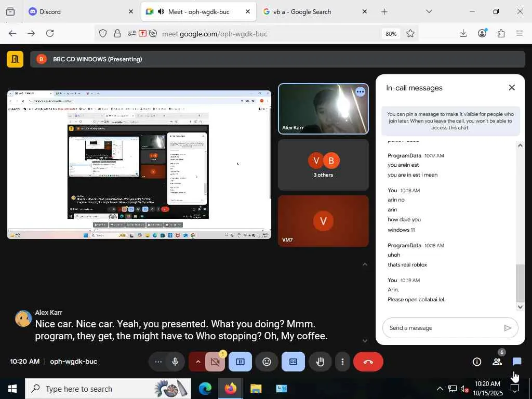
Task: Click the message 'Please open collabai.lol.'
Action: pyautogui.click(x=416, y=300)
